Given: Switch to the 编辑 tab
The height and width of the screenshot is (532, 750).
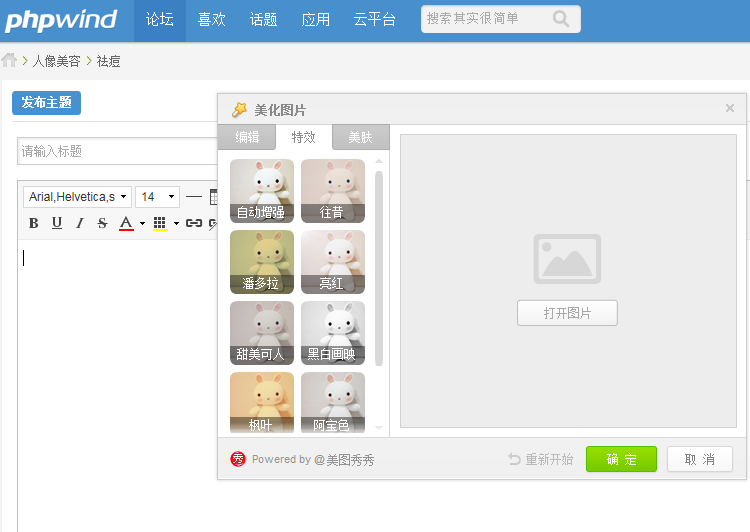Looking at the screenshot, I should 247,137.
